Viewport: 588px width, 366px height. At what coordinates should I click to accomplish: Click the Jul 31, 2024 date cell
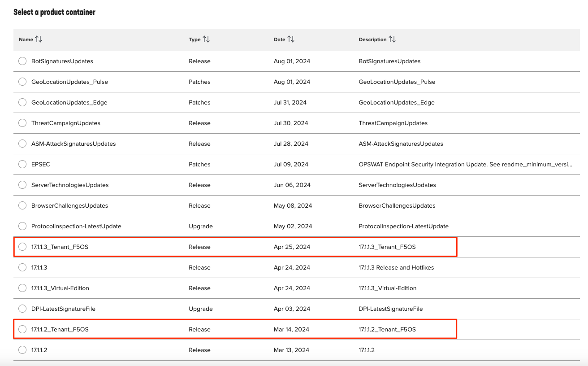click(290, 102)
